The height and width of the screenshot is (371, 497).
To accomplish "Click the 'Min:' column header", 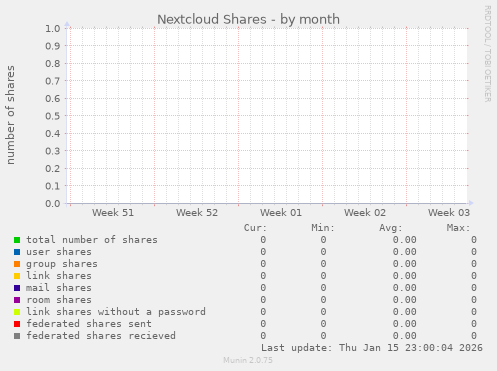I will pos(323,228).
